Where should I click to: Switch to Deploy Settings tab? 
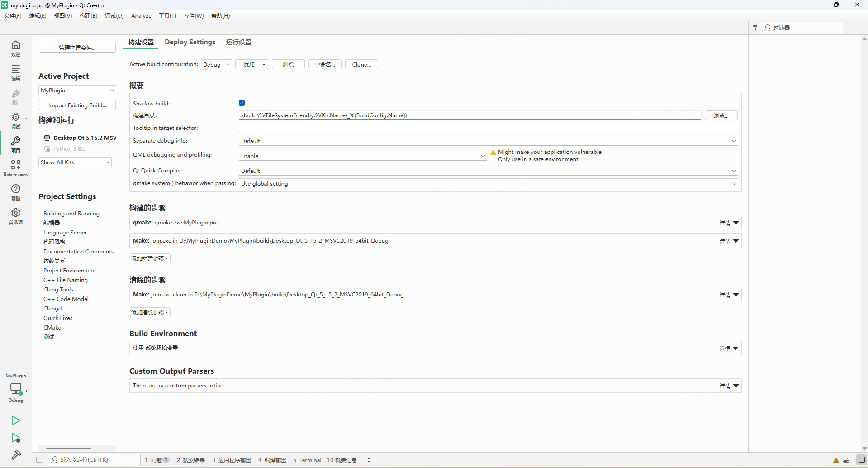click(190, 42)
